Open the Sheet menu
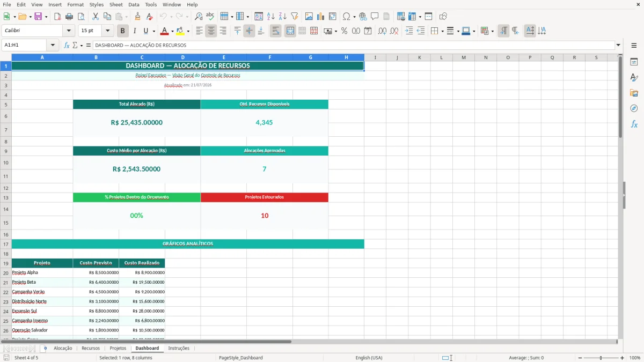 point(116,4)
